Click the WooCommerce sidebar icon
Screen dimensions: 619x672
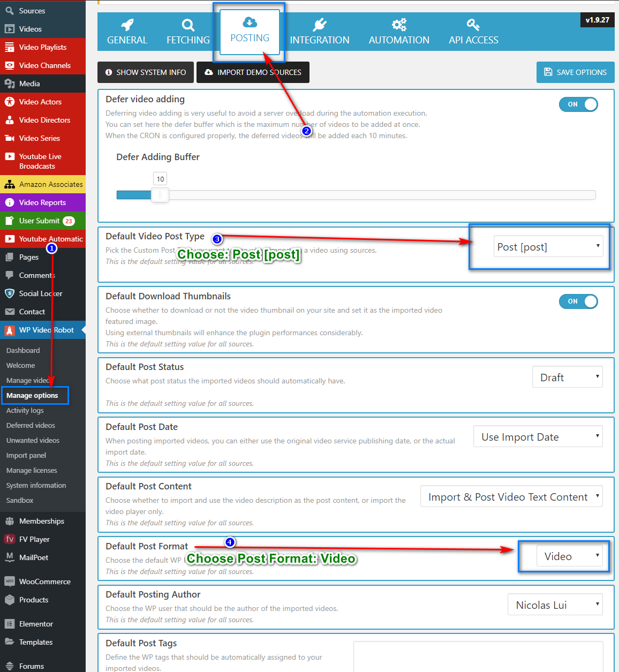click(x=10, y=582)
